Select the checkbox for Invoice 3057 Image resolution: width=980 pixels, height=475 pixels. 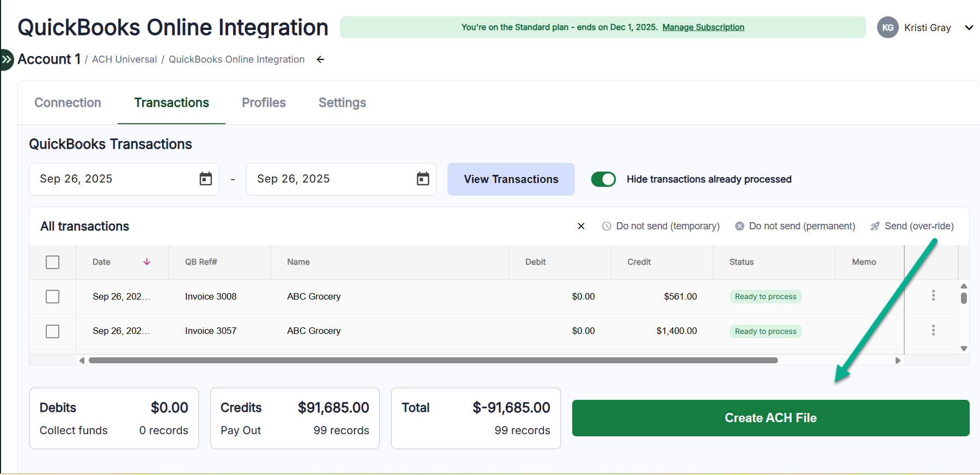[53, 331]
